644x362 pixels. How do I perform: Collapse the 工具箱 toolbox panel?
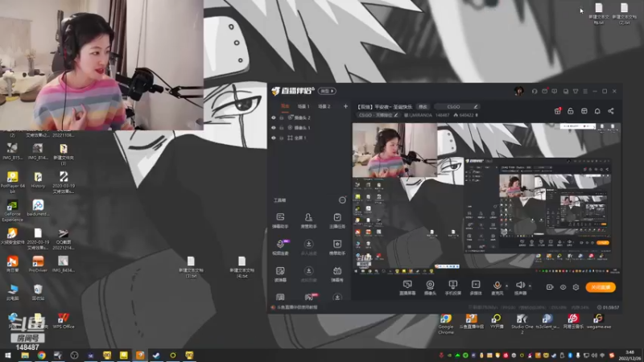pyautogui.click(x=342, y=200)
